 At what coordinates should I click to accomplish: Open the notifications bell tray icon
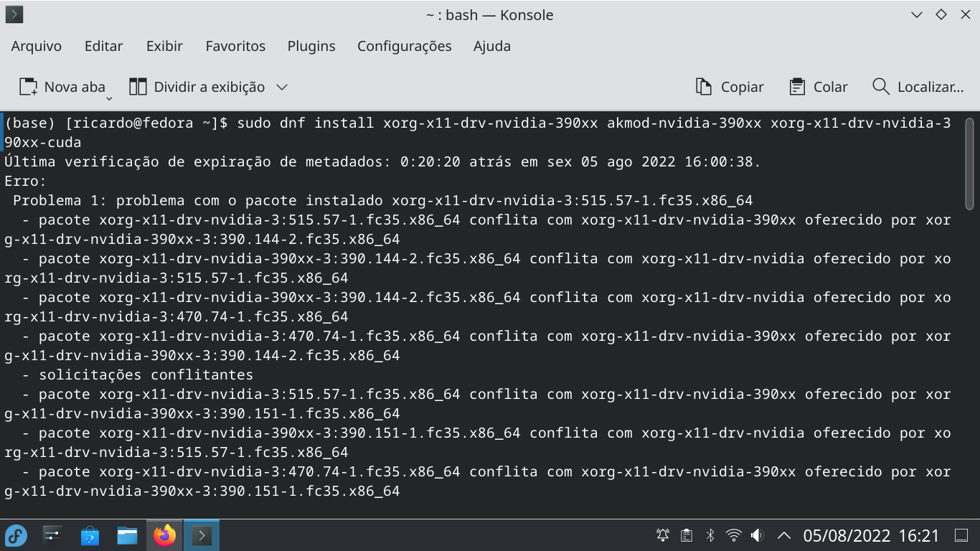click(x=663, y=535)
